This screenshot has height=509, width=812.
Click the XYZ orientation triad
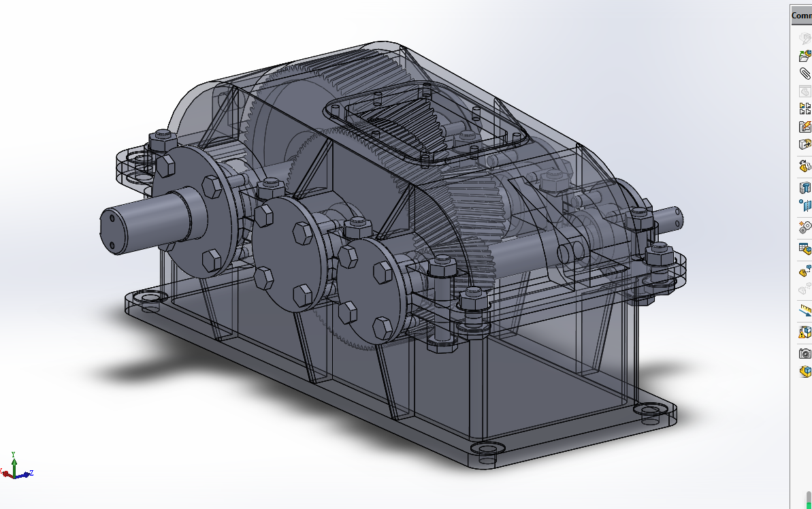point(16,466)
